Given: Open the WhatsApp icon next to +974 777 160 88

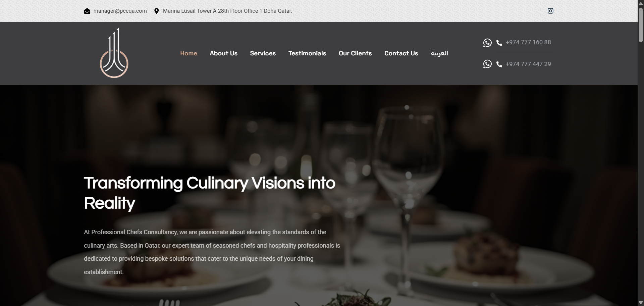Looking at the screenshot, I should click(487, 43).
